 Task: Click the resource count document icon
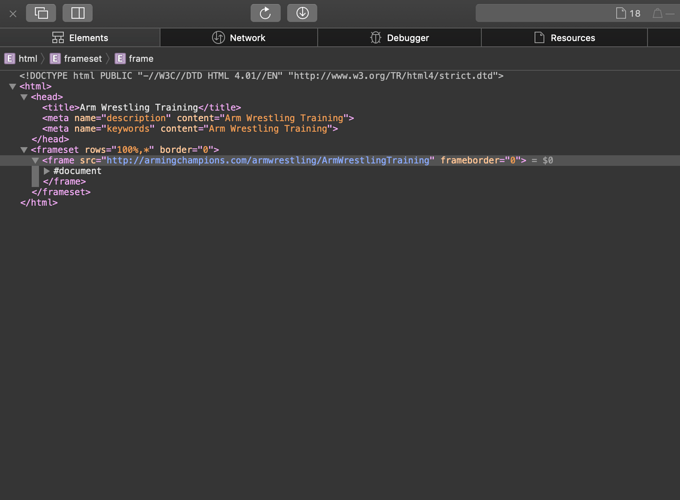click(x=621, y=13)
